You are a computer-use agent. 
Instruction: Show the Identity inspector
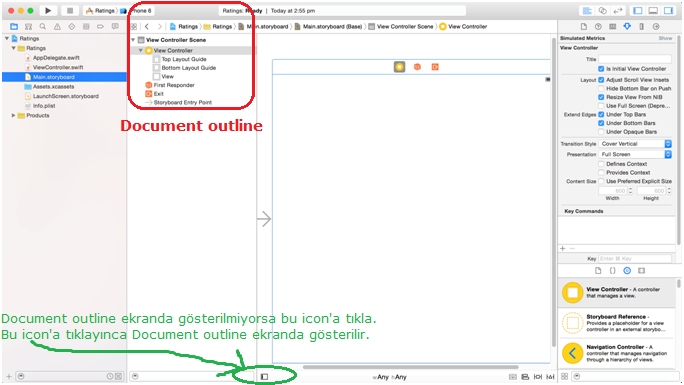pos(612,27)
